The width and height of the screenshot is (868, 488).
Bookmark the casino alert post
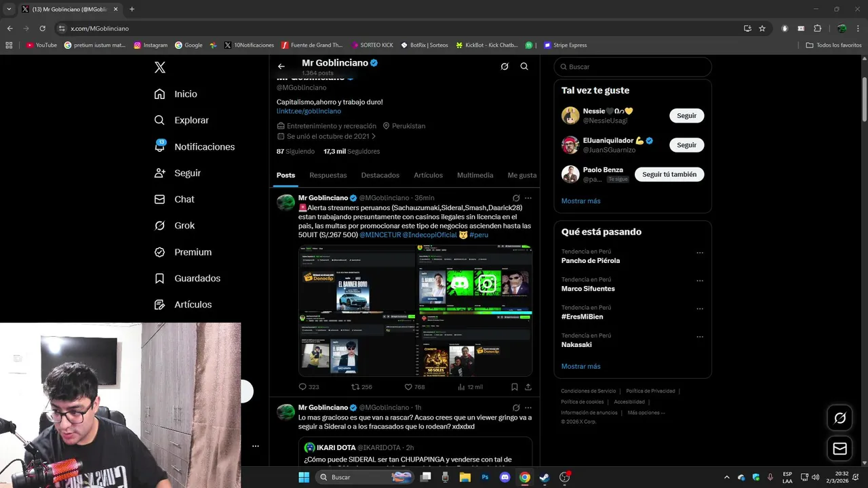pyautogui.click(x=514, y=387)
